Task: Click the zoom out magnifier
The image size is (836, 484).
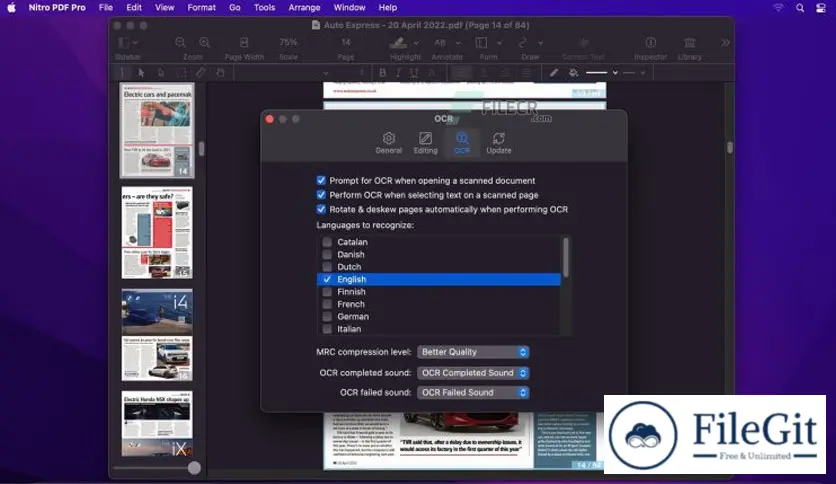Action: (180, 43)
